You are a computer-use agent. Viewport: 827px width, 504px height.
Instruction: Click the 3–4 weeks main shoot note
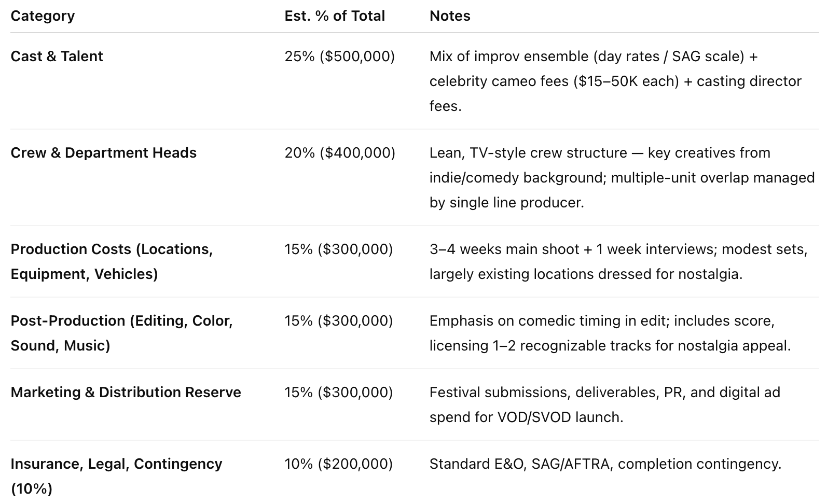618,262
